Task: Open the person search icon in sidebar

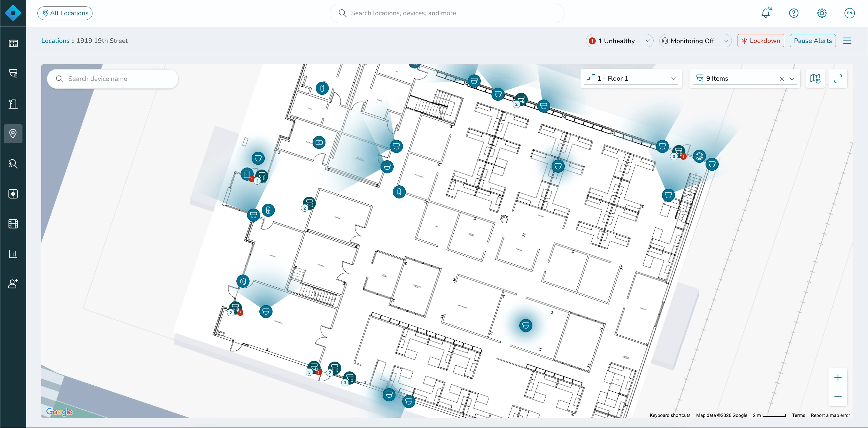Action: 13,164
